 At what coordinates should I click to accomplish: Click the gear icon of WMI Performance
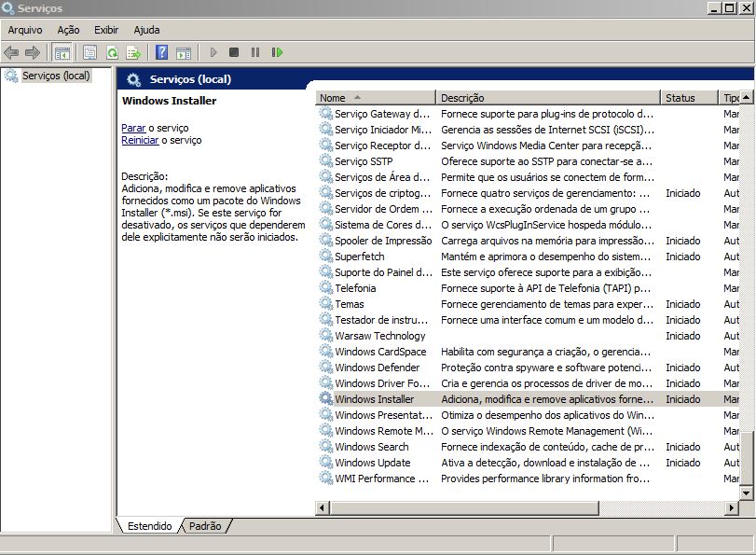click(x=326, y=478)
